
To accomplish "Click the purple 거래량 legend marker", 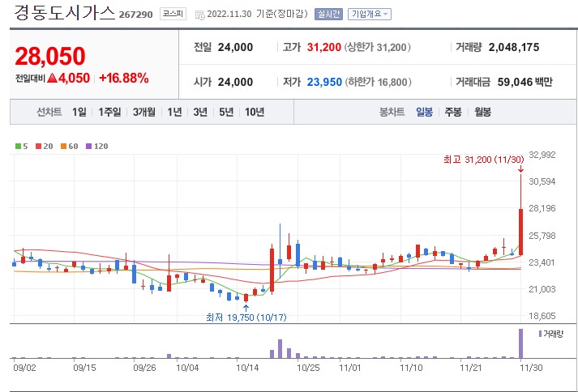I will (540, 334).
